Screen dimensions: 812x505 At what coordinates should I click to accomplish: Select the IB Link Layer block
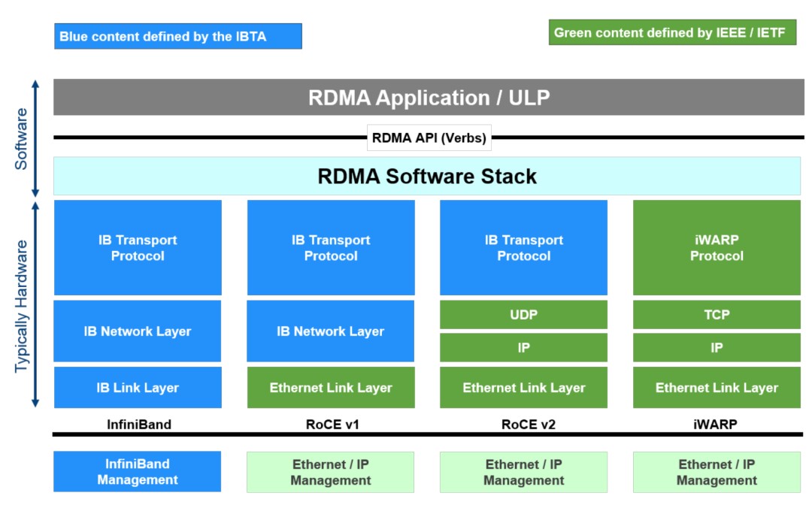coord(138,388)
